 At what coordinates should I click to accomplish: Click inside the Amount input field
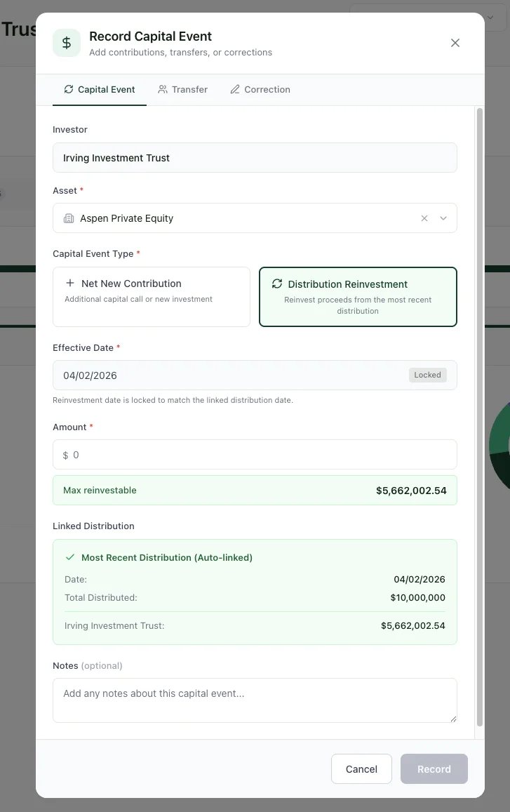255,455
